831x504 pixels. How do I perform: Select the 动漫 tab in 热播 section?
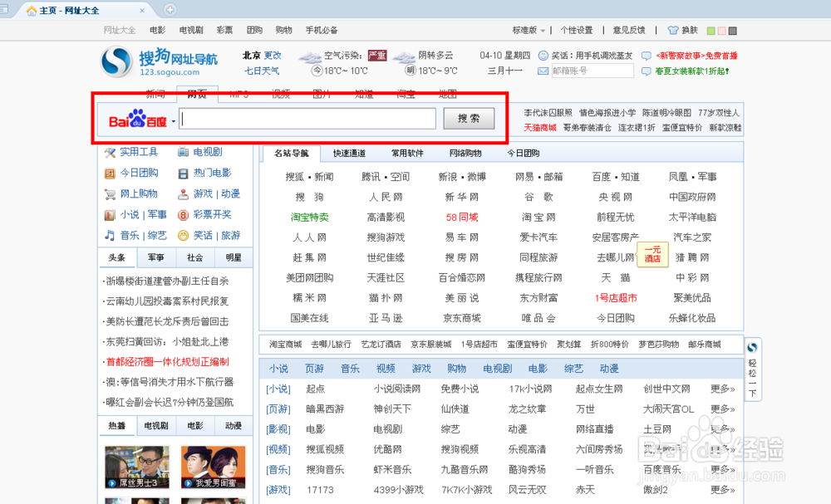(234, 426)
